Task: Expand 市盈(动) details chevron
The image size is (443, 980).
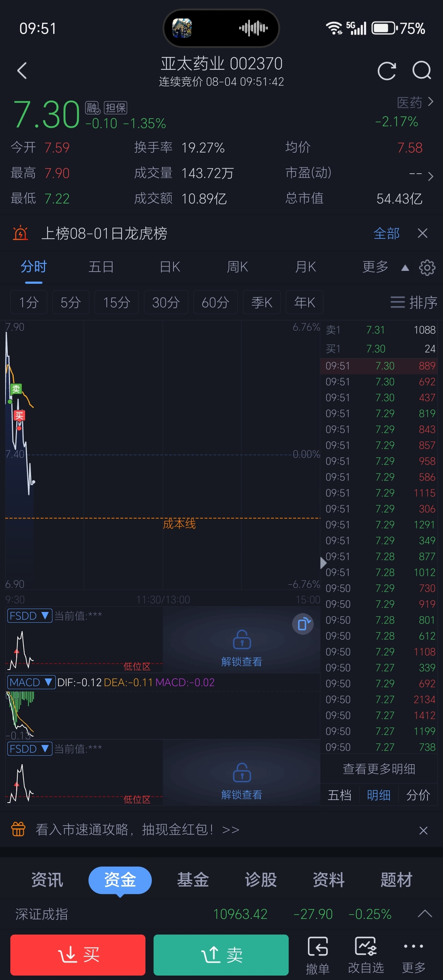Action: pos(430,176)
